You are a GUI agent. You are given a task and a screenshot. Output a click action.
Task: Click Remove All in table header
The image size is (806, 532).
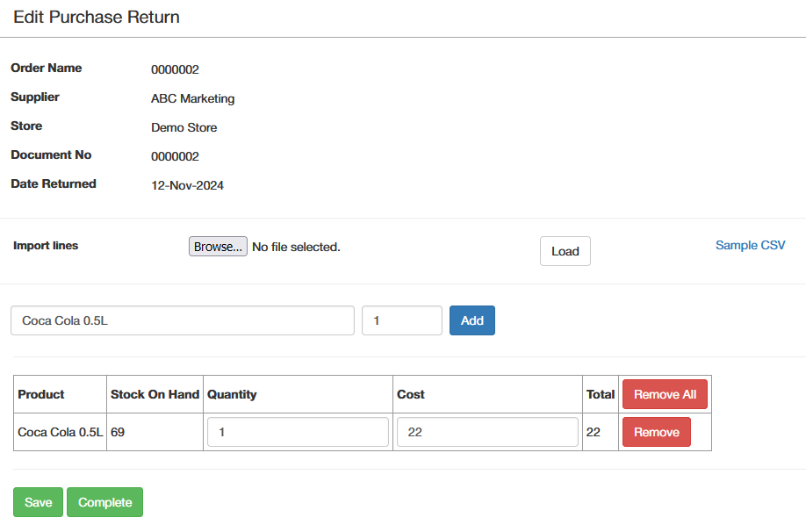665,394
